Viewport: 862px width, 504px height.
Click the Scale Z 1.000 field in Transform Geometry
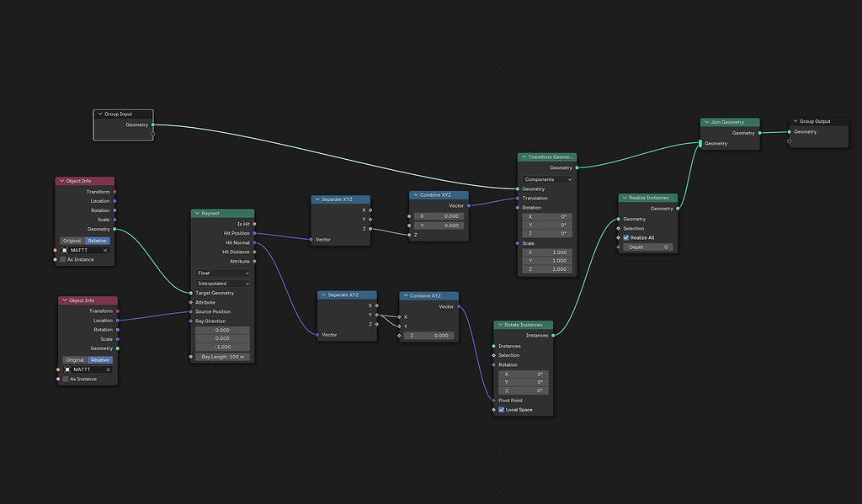click(x=547, y=269)
